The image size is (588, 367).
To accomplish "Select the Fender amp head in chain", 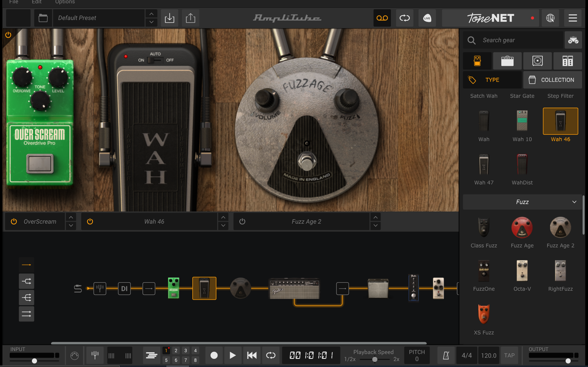I will pyautogui.click(x=295, y=288).
